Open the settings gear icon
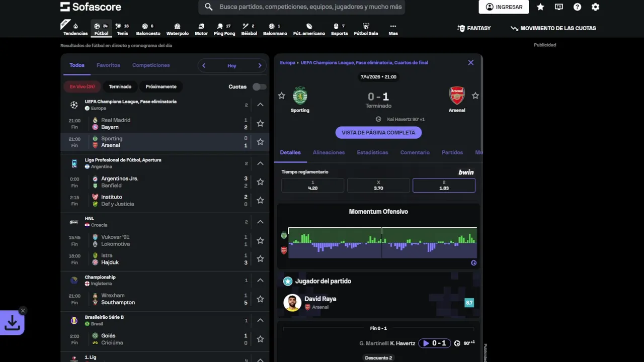 point(595,7)
